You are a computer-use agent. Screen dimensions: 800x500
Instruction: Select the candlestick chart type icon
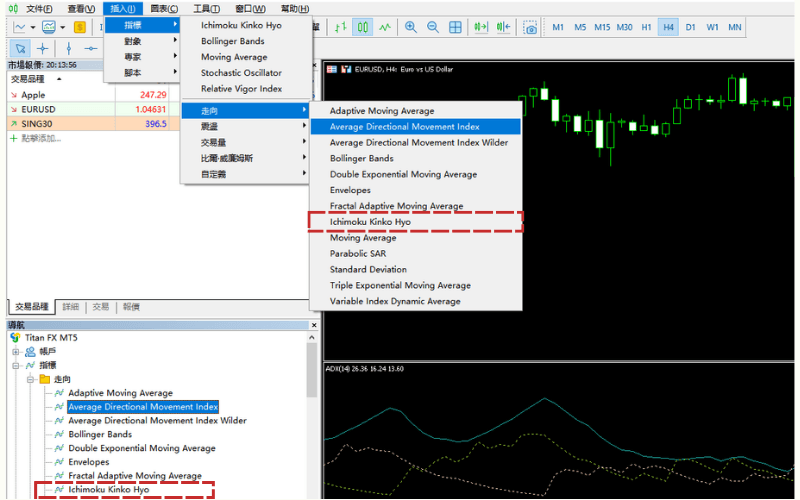pos(362,27)
